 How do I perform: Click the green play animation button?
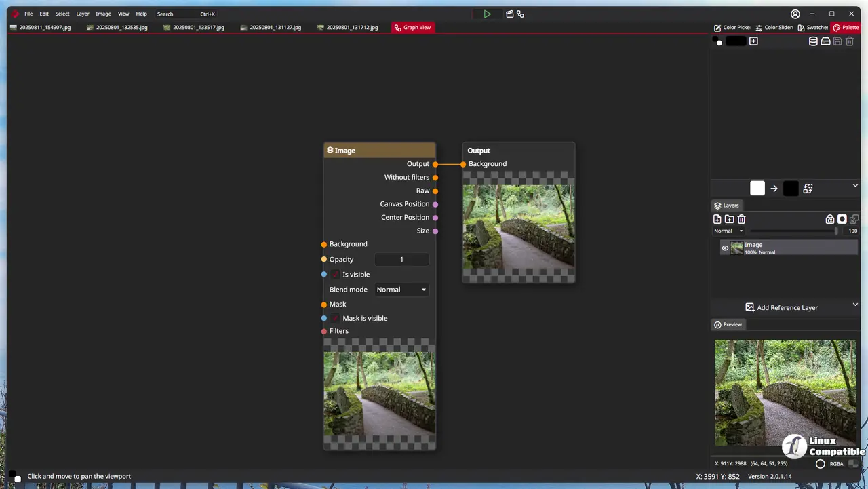point(487,14)
